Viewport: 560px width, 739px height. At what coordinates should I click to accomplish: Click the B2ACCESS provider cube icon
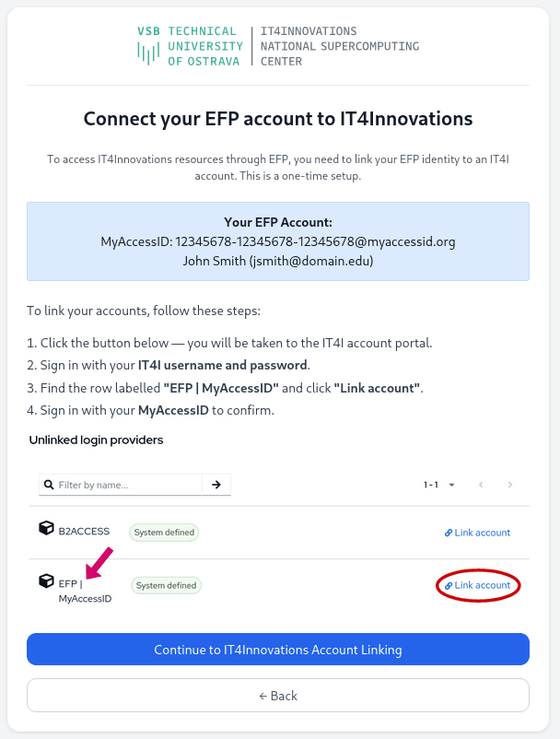click(x=46, y=529)
